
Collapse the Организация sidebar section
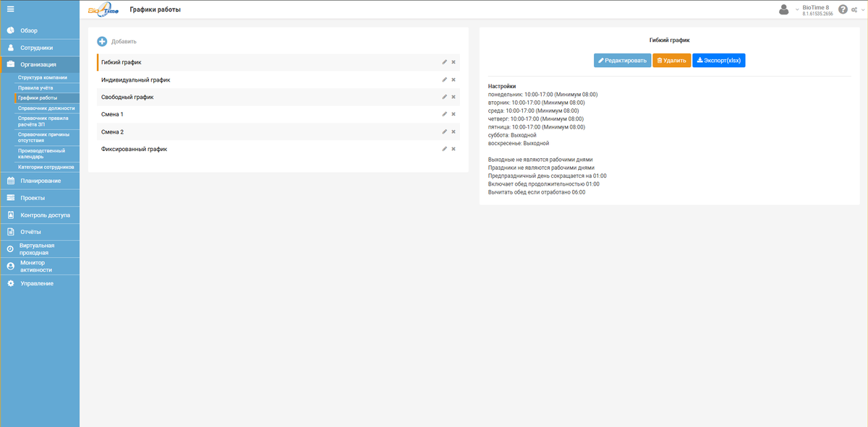pos(40,64)
